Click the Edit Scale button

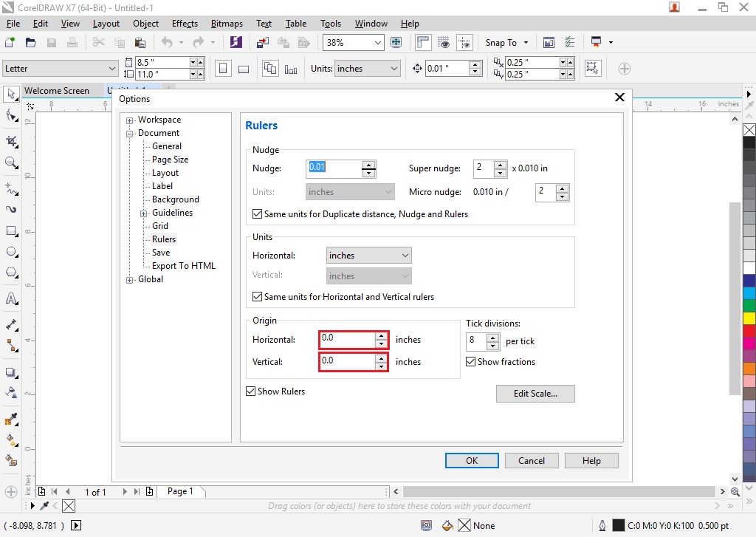click(535, 393)
